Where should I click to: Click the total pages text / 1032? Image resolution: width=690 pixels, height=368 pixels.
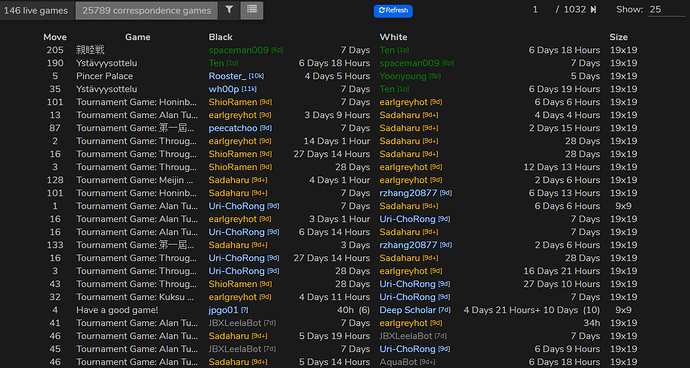point(571,10)
